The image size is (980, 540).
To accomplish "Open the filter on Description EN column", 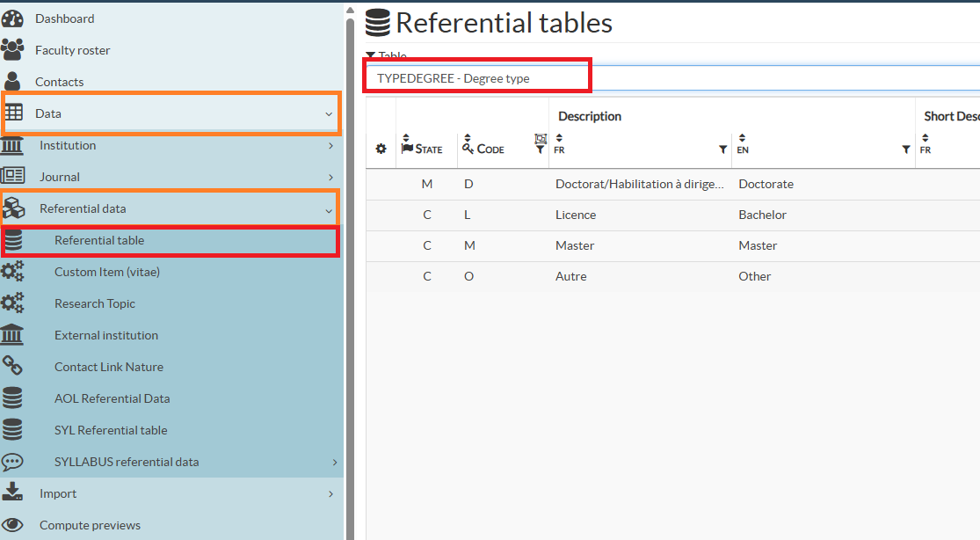I will [x=906, y=150].
